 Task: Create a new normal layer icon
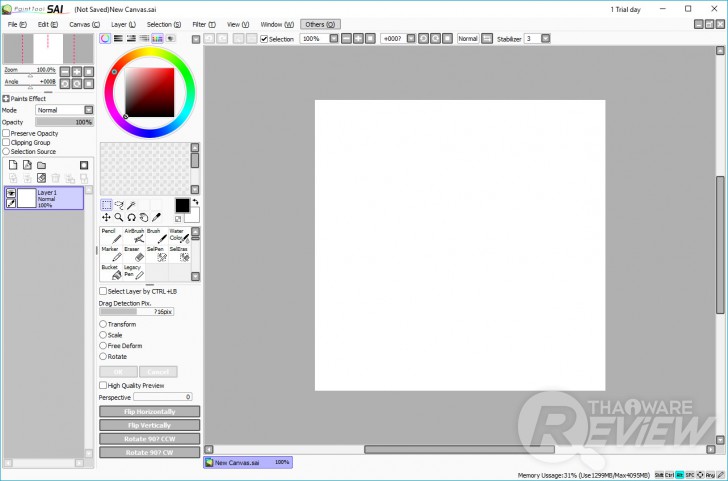[13, 165]
